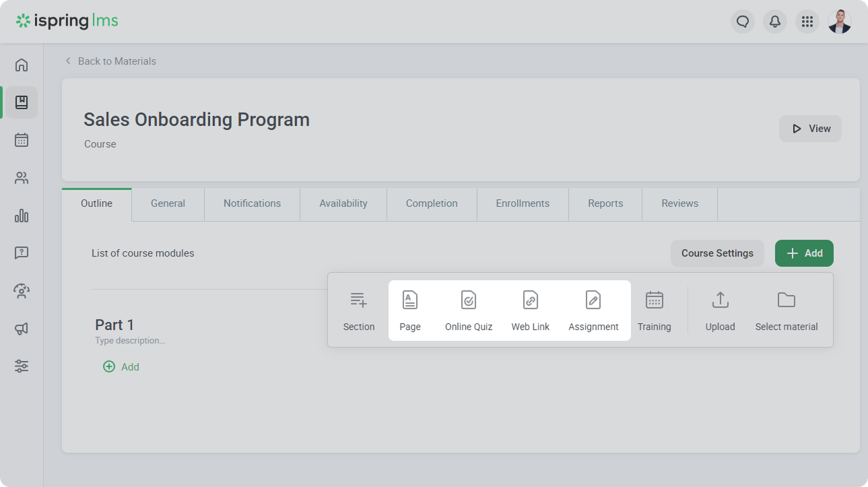Switch to the Enrollments tab
Viewport: 868px width, 487px height.
523,203
